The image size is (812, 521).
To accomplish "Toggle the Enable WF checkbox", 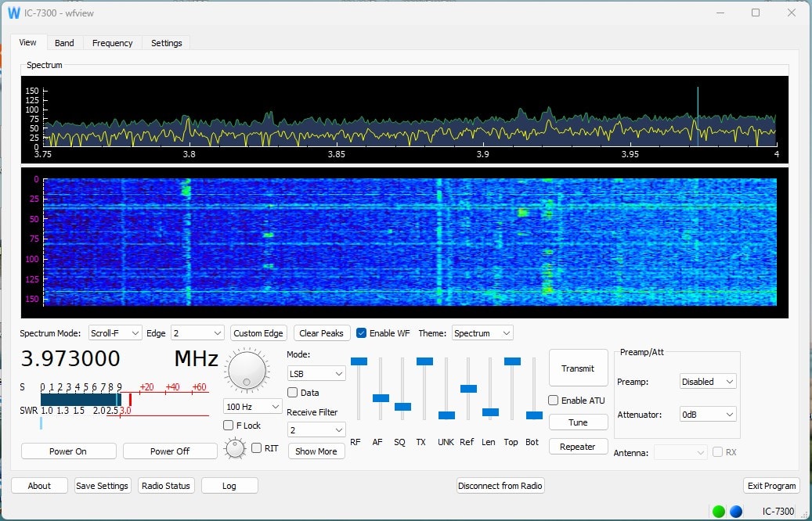I will click(x=362, y=333).
